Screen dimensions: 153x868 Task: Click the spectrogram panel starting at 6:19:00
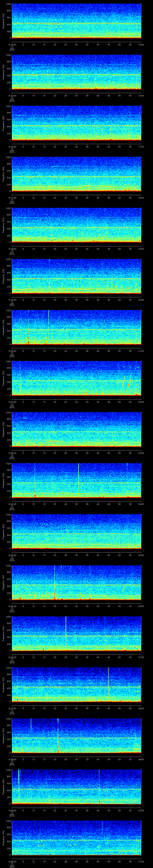pos(76,276)
